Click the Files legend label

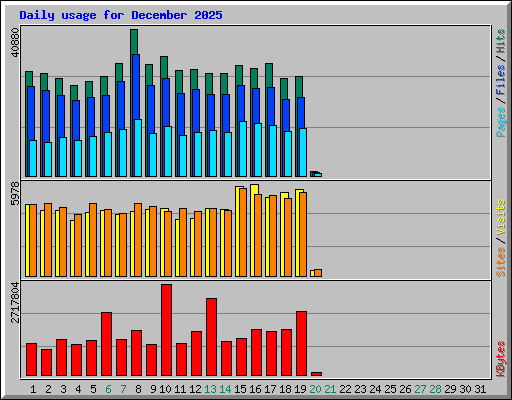[500, 80]
